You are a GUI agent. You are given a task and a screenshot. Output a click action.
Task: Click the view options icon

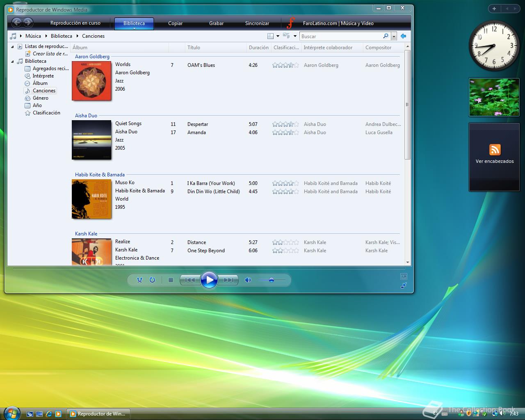(286, 36)
